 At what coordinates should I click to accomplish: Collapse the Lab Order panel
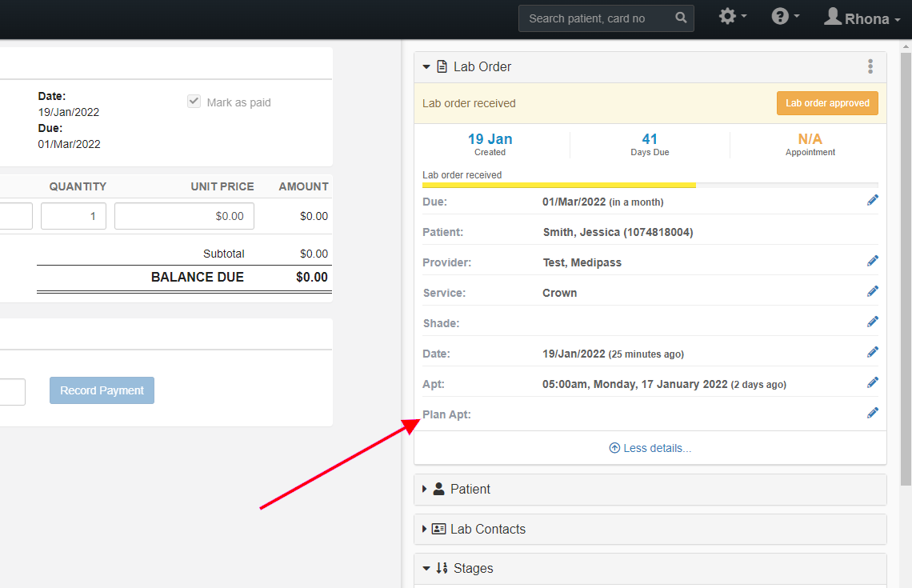(x=426, y=67)
